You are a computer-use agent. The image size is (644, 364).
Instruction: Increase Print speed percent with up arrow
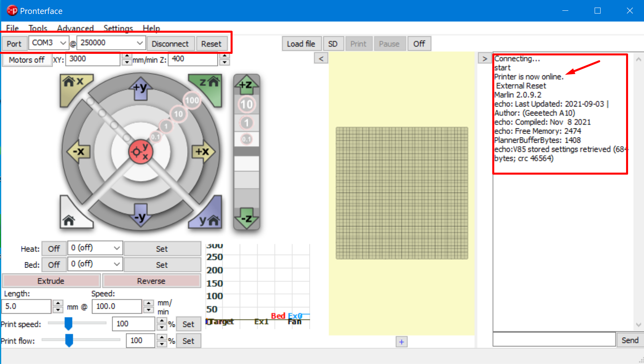click(162, 321)
